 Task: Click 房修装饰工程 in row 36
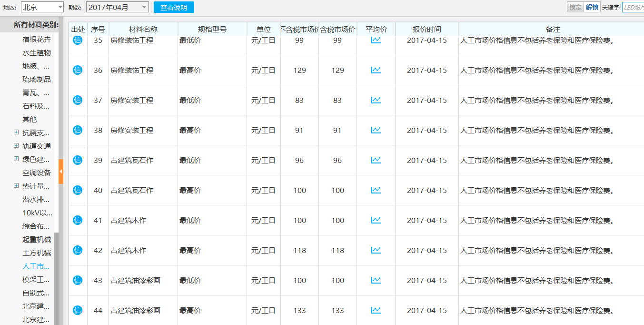(132, 70)
